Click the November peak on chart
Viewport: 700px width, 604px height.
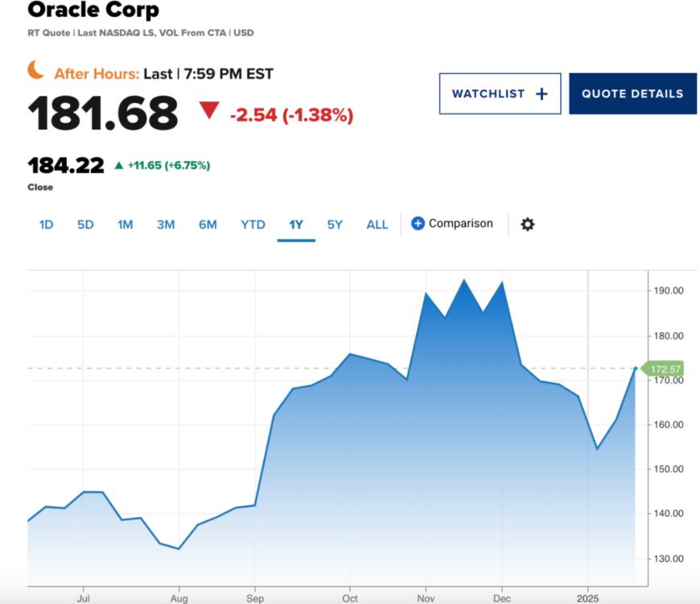pos(463,280)
